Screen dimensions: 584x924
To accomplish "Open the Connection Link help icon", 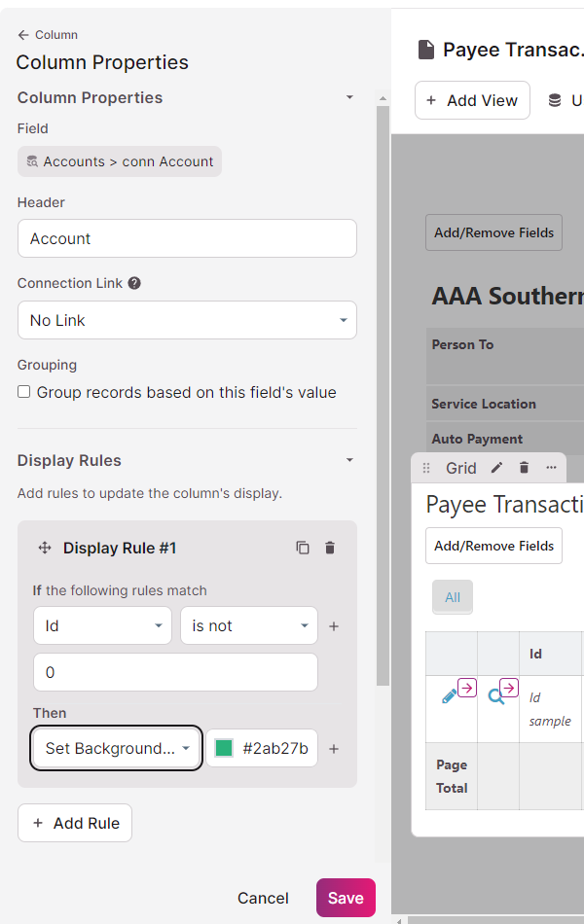I will (x=134, y=283).
